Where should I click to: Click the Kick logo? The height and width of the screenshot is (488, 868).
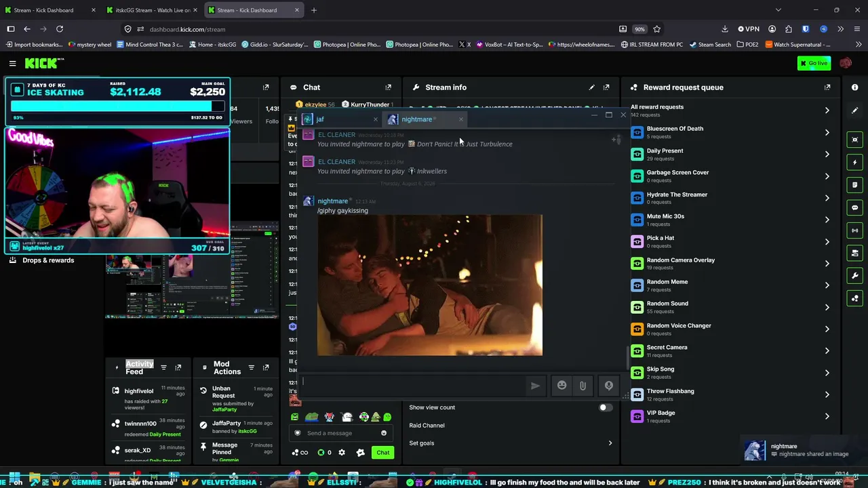pos(44,63)
